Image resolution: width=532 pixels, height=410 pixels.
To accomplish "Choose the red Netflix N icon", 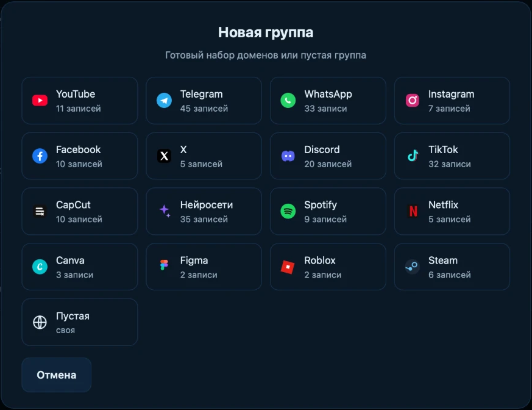I will 413,211.
